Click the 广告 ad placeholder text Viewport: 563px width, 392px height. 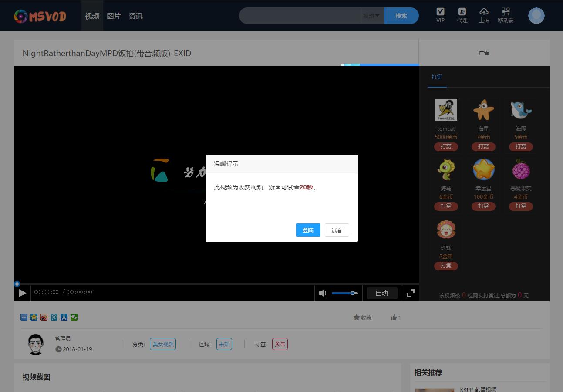(484, 53)
